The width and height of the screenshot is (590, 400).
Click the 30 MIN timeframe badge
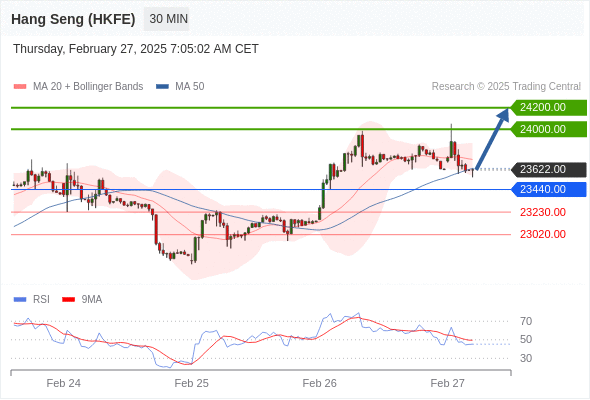pyautogui.click(x=167, y=19)
